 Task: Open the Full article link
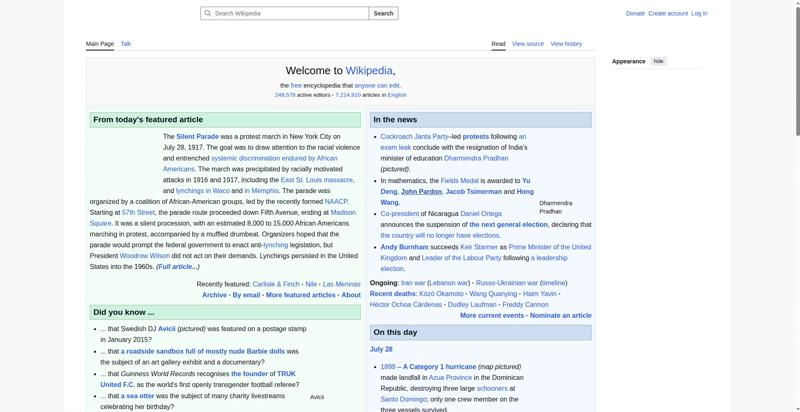click(178, 267)
